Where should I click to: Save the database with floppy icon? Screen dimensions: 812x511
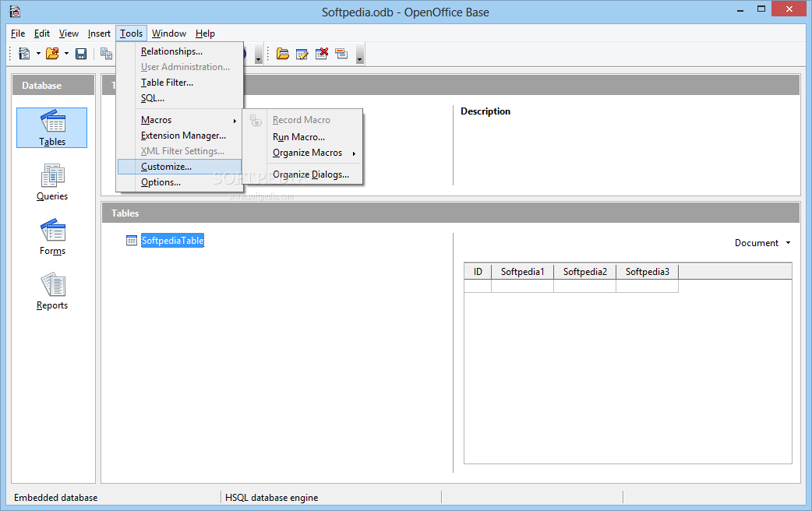[x=81, y=53]
